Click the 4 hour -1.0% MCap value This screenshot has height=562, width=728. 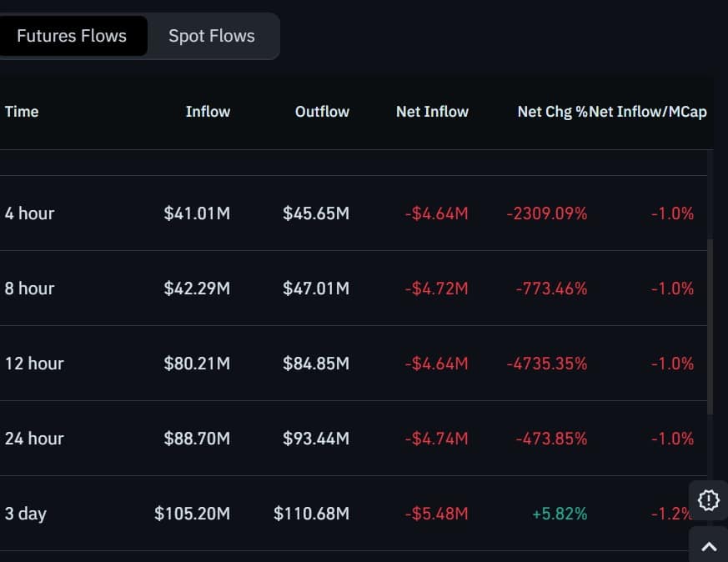pyautogui.click(x=672, y=213)
